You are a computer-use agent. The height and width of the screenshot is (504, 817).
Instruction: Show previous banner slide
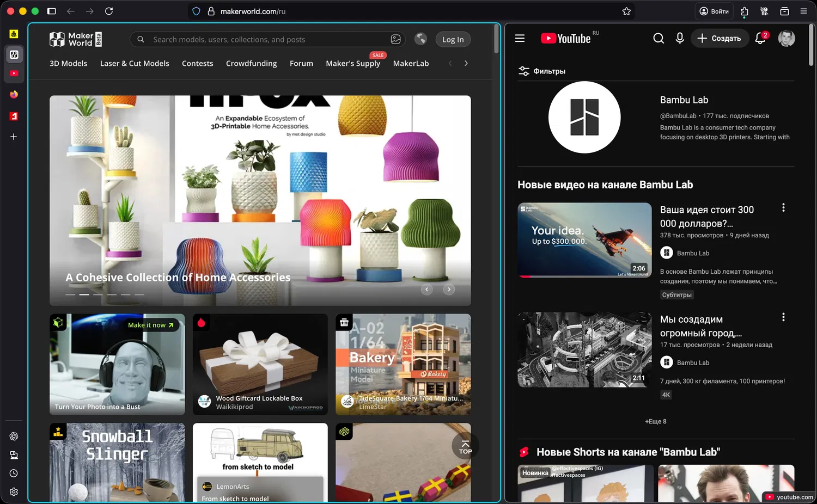coord(427,290)
